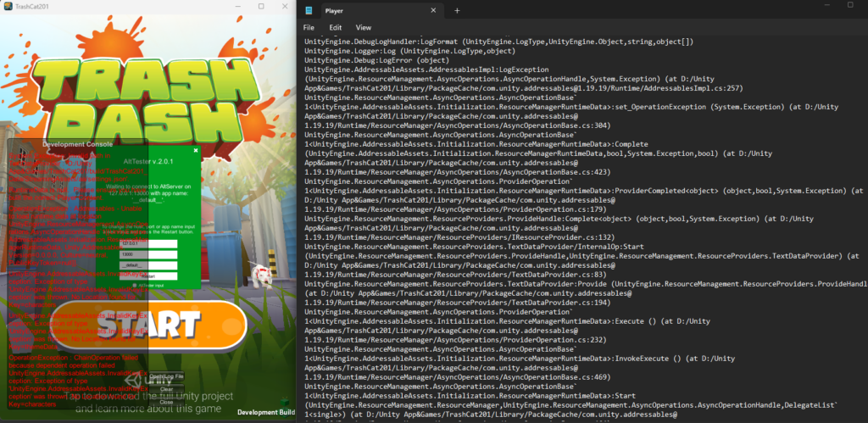The image size is (868, 423).
Task: Click the Notepad document icon beside Player tab
Action: (309, 10)
